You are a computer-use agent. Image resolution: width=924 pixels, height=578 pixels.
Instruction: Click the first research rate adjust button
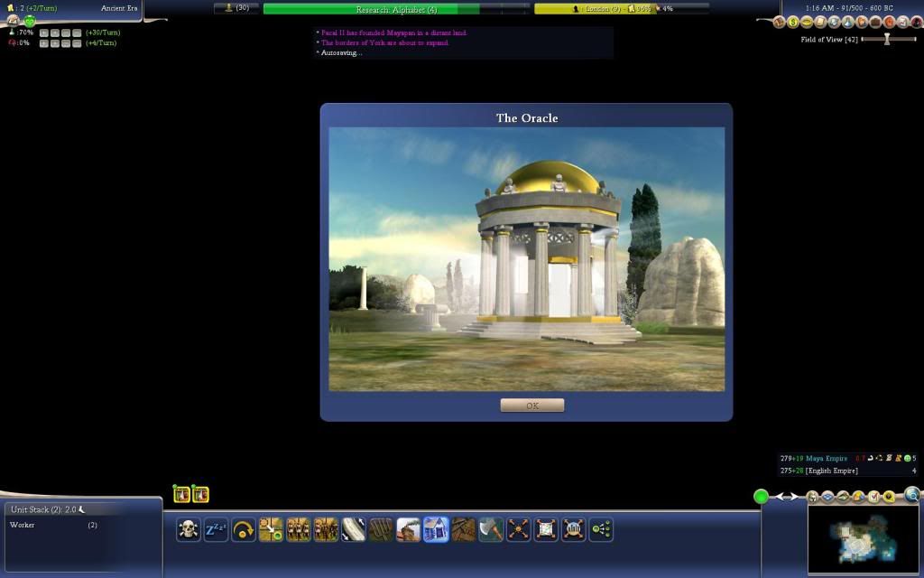point(43,33)
